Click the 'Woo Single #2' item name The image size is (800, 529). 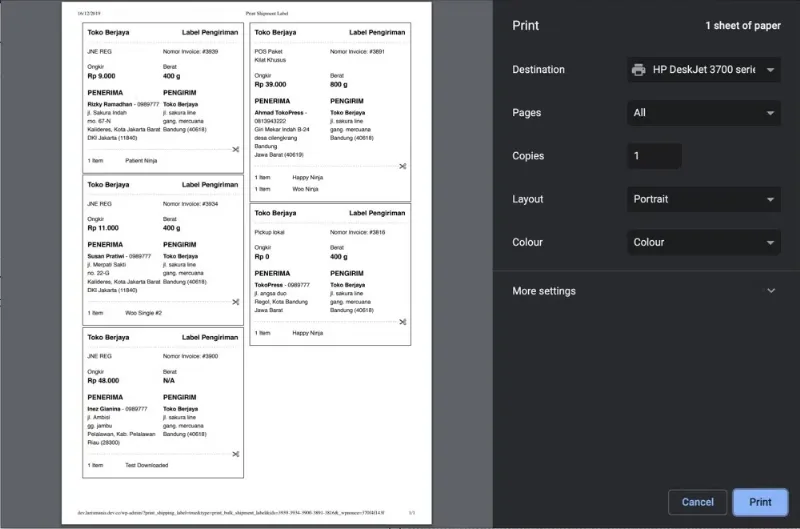point(143,313)
